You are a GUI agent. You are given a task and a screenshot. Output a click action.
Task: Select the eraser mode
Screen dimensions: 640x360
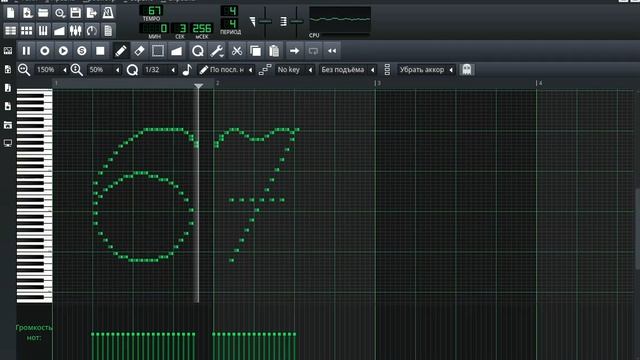click(139, 51)
